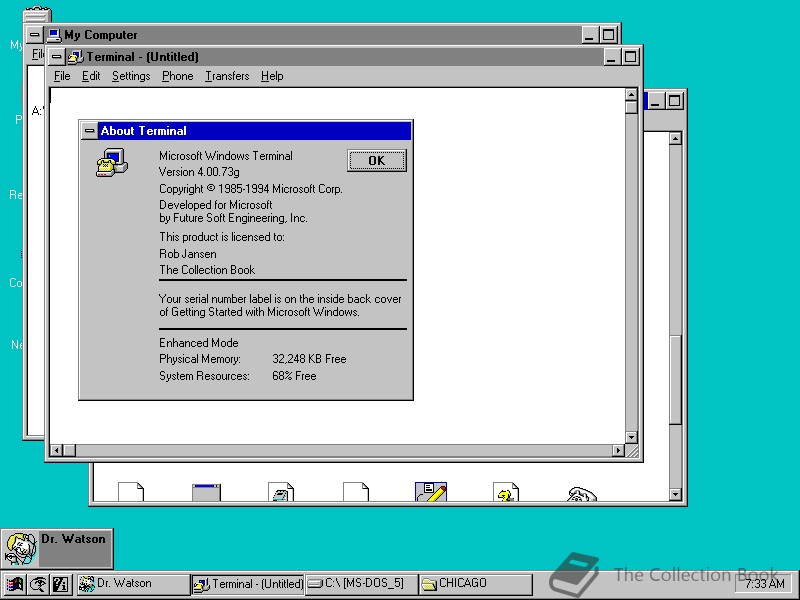Viewport: 800px width, 600px height.
Task: Open Terminal's Settings menu
Action: [131, 76]
